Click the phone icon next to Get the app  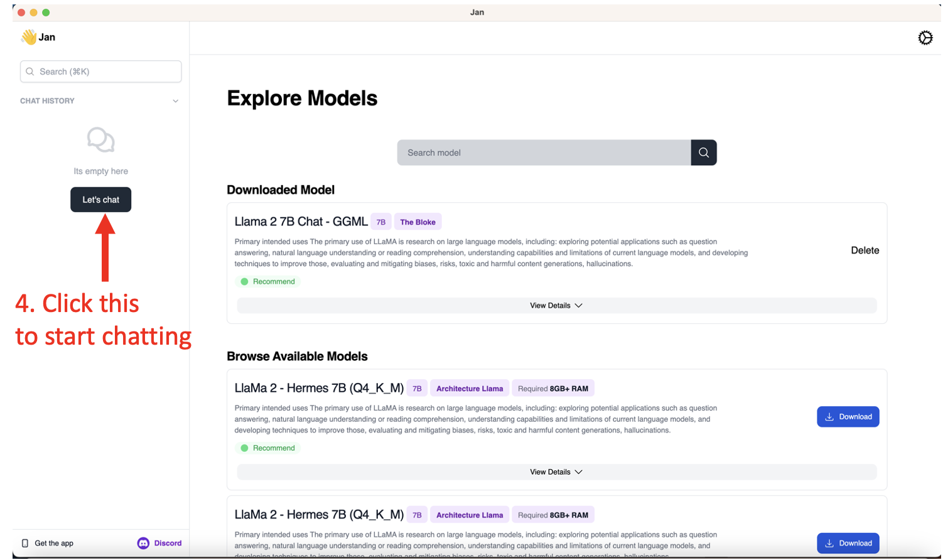pos(25,543)
